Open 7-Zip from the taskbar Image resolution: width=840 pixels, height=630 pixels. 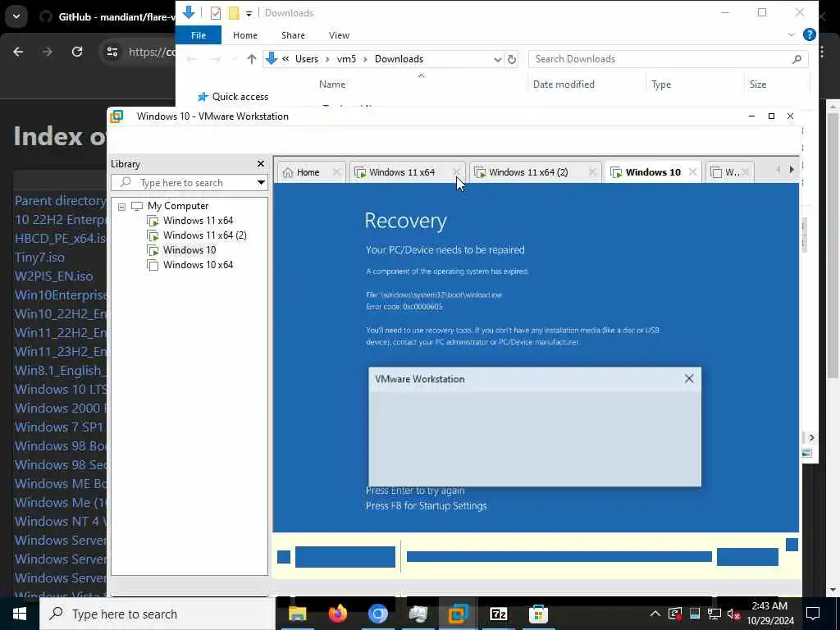pos(498,614)
